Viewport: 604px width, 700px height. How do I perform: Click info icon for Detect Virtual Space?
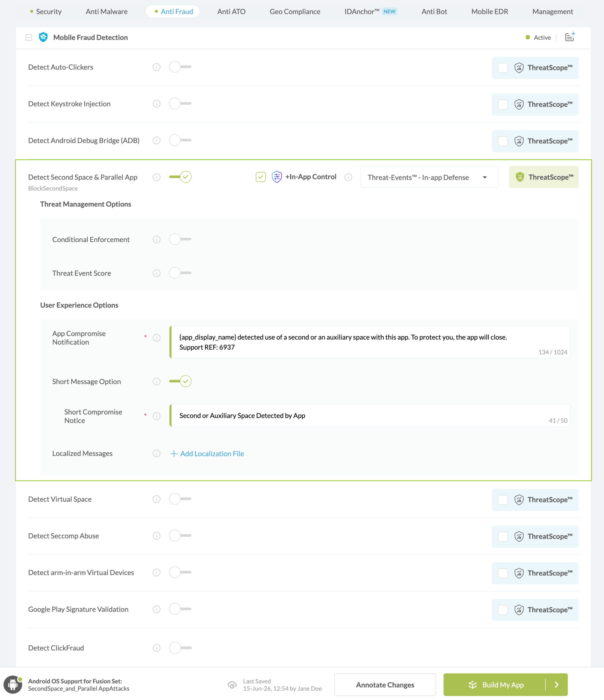[157, 499]
